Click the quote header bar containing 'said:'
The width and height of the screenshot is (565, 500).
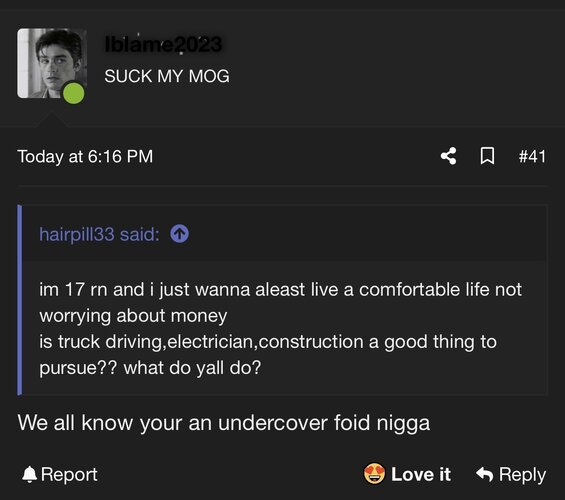click(285, 233)
